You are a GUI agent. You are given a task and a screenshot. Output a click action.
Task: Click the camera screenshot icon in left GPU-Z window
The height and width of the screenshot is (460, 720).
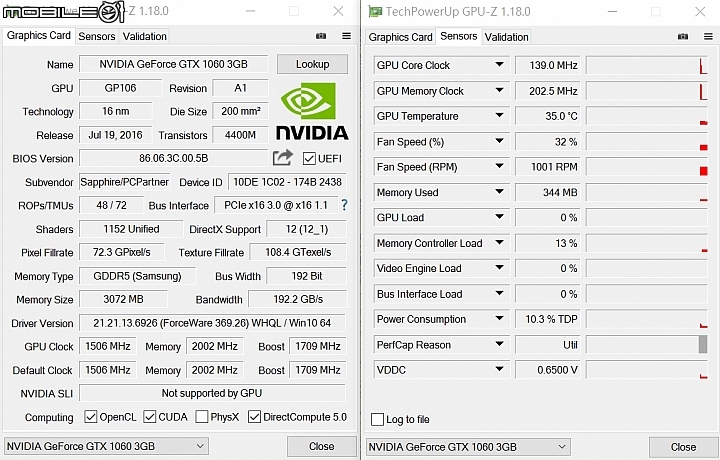[x=321, y=36]
